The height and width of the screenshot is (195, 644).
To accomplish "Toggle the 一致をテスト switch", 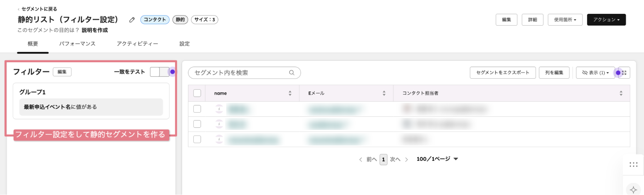I will tap(160, 72).
